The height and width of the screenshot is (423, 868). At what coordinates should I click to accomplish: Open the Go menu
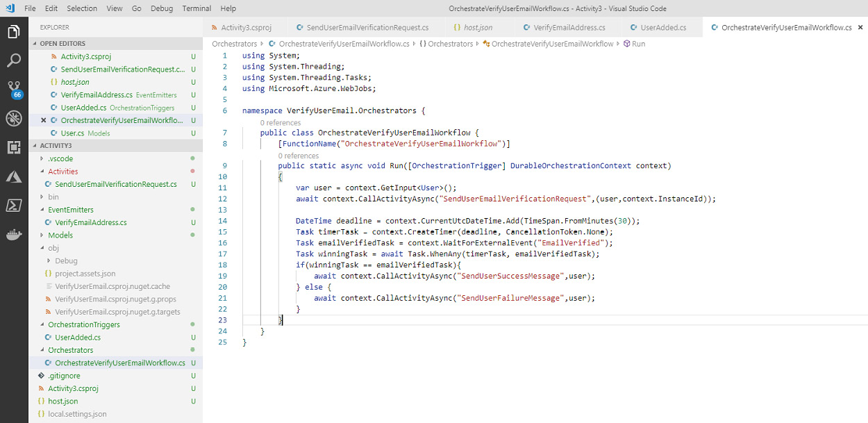click(x=136, y=8)
